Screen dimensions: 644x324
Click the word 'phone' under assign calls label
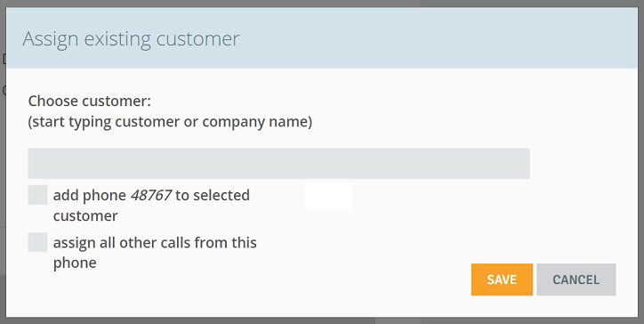pos(75,263)
